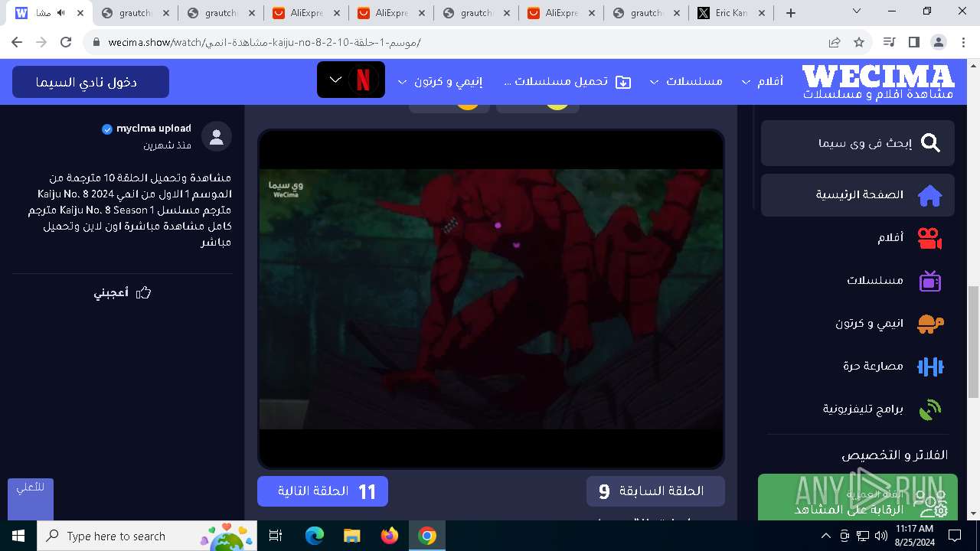Open Chrome tab search chevron
The width and height of the screenshot is (980, 551).
(x=857, y=12)
